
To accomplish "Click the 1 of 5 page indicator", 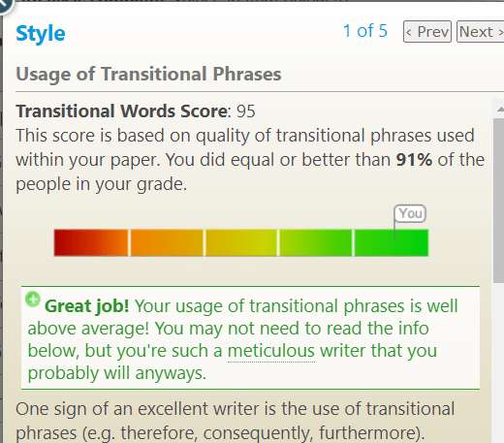I will 365,31.
